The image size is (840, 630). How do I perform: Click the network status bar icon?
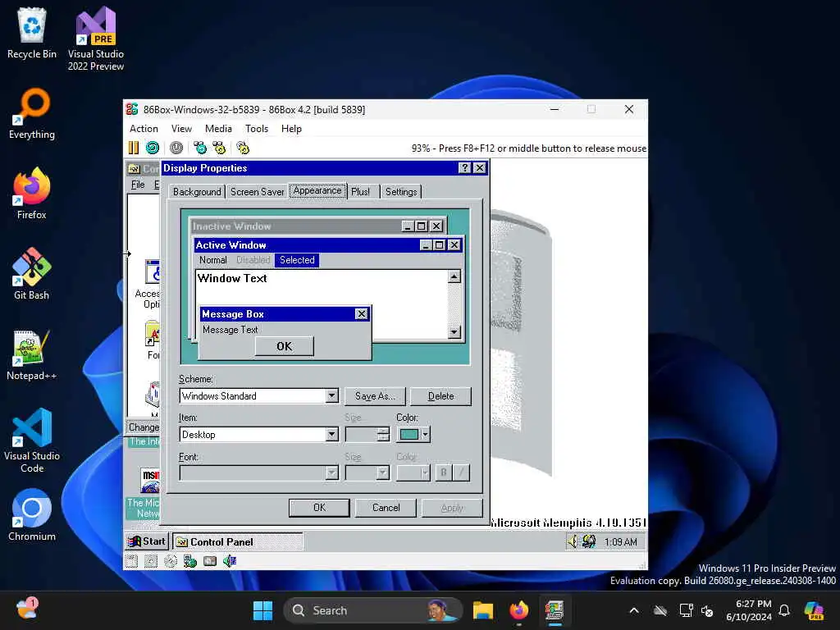[x=190, y=561]
